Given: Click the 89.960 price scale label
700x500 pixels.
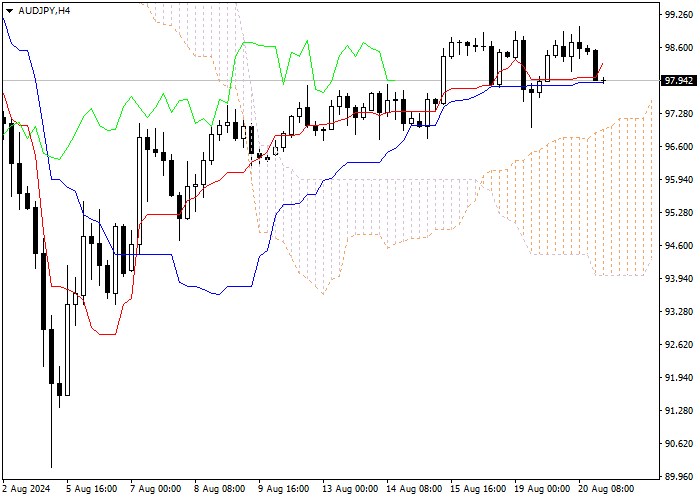Looking at the screenshot, I should pos(679,476).
